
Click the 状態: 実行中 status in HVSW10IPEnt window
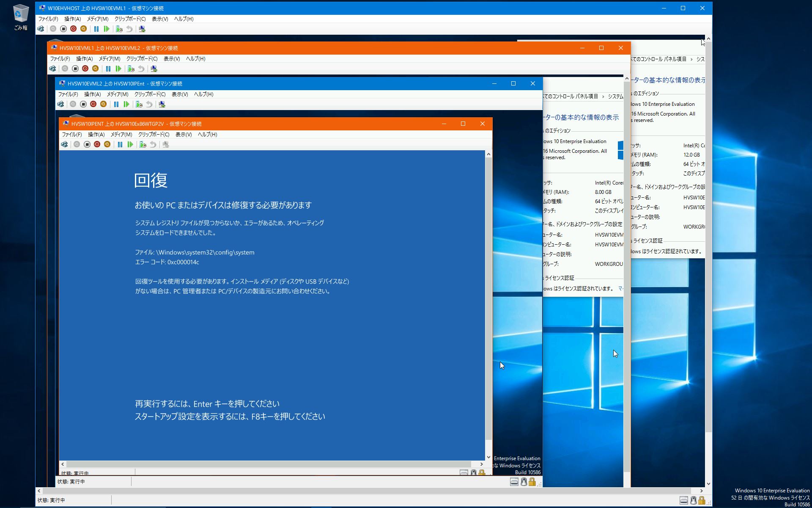[x=71, y=482]
